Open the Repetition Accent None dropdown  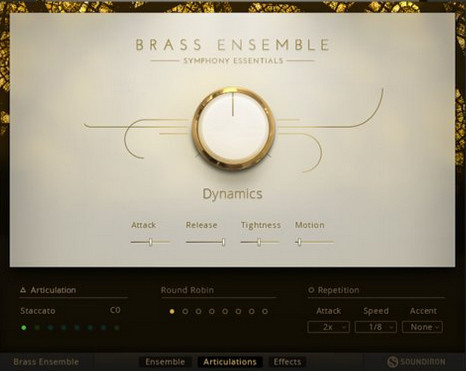[423, 327]
